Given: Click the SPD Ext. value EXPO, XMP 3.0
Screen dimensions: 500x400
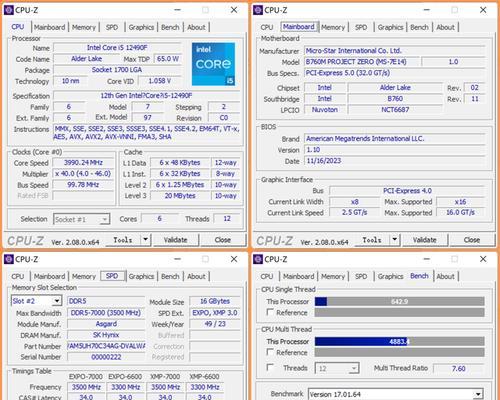Looking at the screenshot, I should pyautogui.click(x=215, y=313).
